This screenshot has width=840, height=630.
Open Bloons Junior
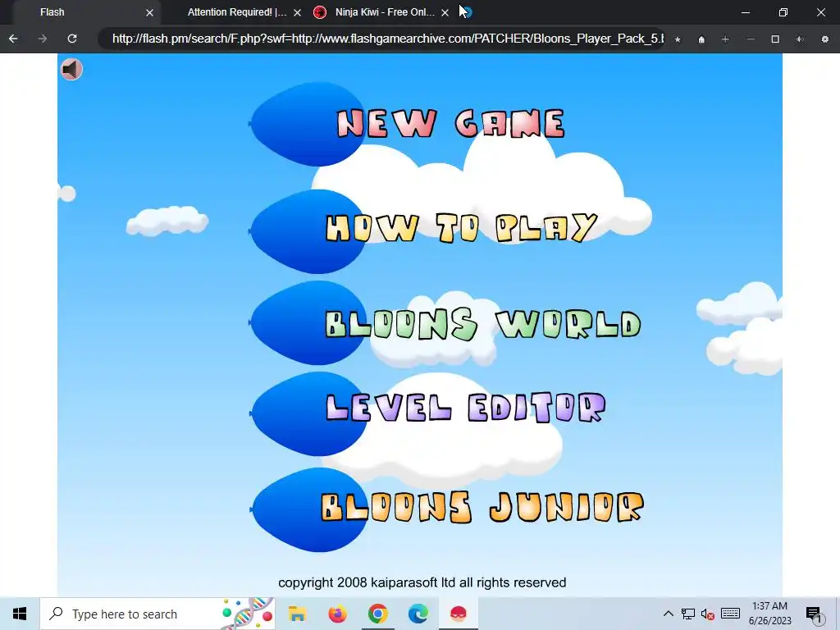coord(482,507)
